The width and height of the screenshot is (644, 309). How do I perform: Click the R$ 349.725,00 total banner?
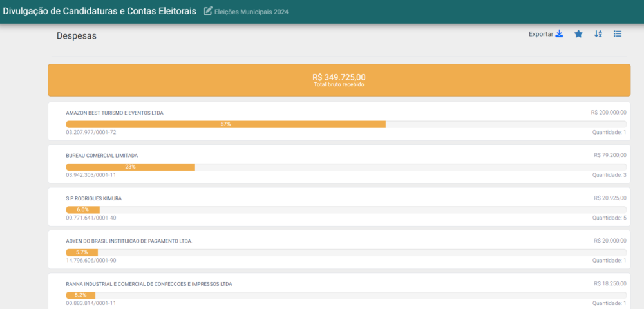339,80
